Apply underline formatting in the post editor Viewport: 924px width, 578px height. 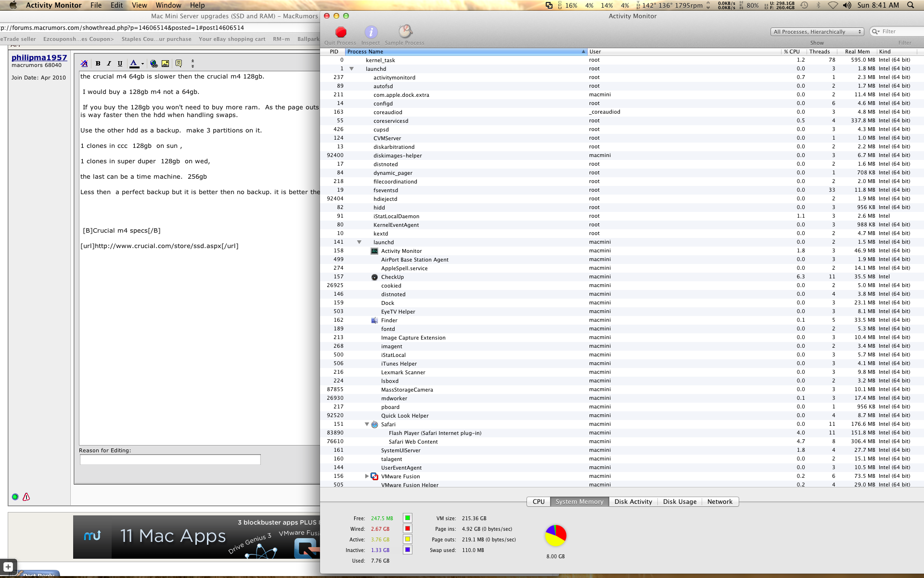click(120, 63)
